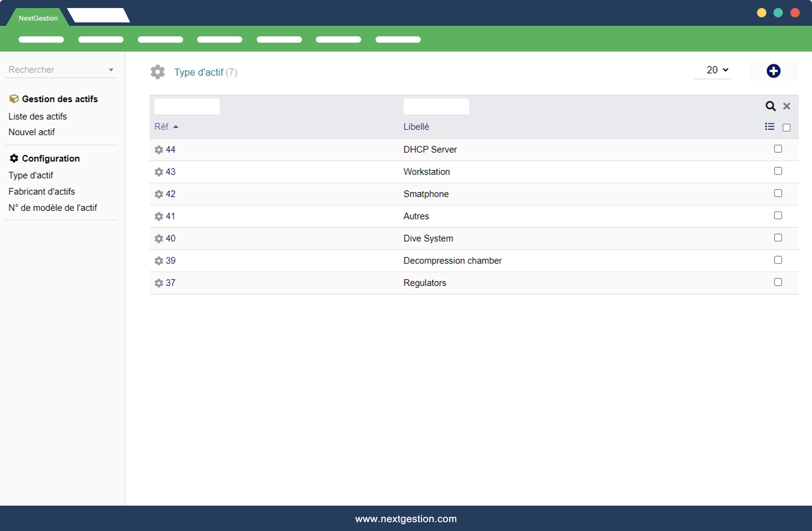
Task: Click the large gear icon next to Type d'actif title
Action: pos(158,72)
